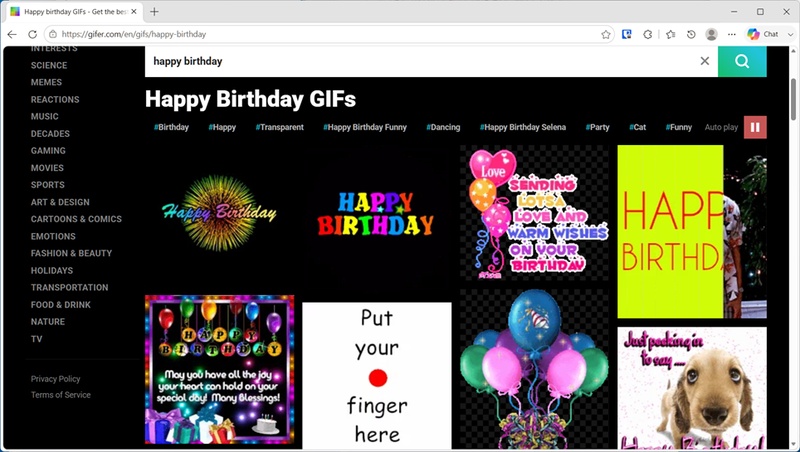Open the Put your finger here GIF
This screenshot has height=452, width=800.
point(377,376)
